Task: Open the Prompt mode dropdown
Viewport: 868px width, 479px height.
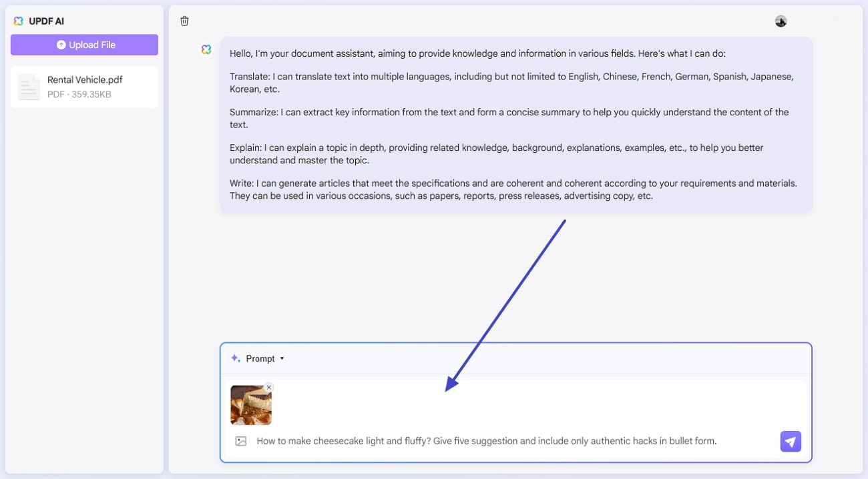Action: click(x=260, y=358)
